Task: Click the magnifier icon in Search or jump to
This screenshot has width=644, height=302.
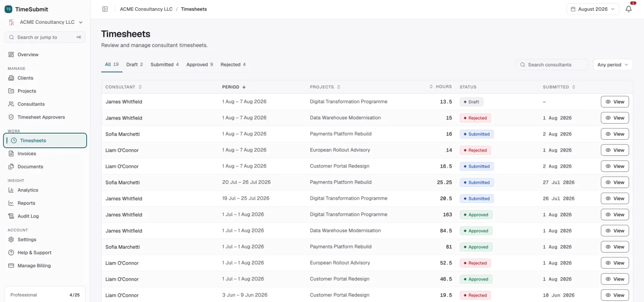Action: coord(12,37)
